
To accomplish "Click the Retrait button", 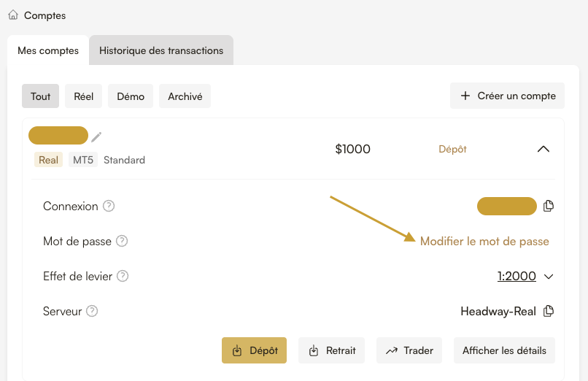I will coord(333,350).
